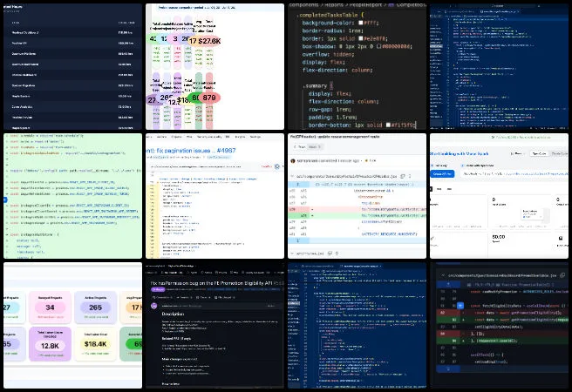Open "fix pagination issues ... #4987" title link
This screenshot has height=392, width=572.
[x=190, y=151]
